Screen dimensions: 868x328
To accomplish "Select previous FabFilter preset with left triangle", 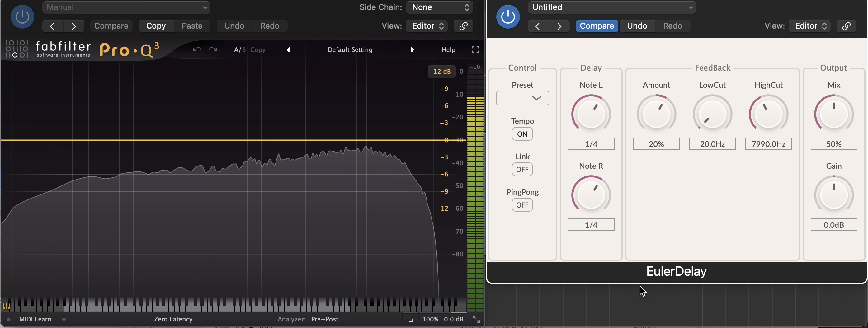I will click(x=289, y=50).
